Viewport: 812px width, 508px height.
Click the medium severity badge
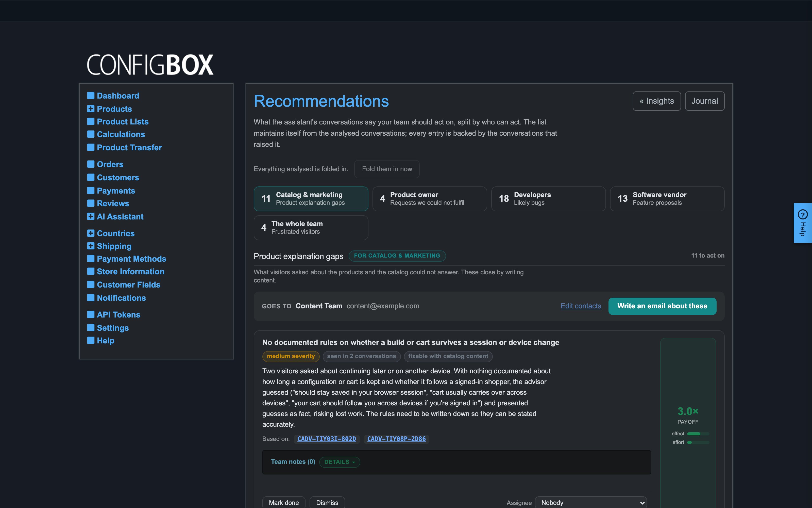(291, 356)
